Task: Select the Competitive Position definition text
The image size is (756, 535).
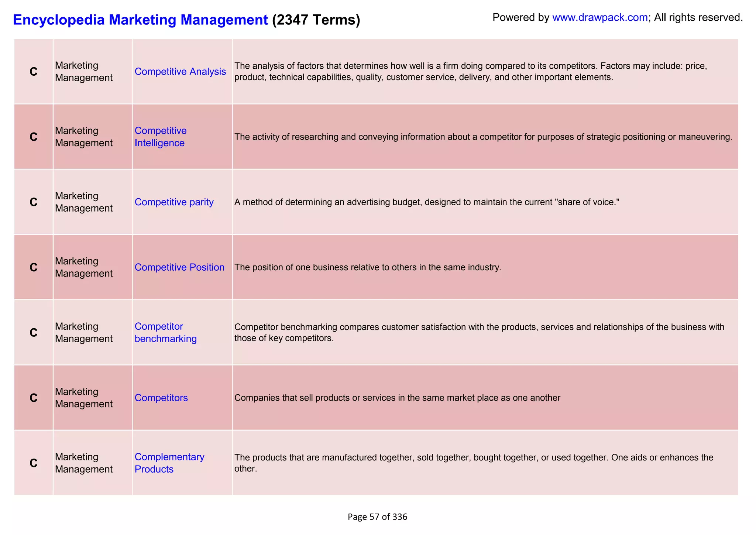Action: [368, 267]
